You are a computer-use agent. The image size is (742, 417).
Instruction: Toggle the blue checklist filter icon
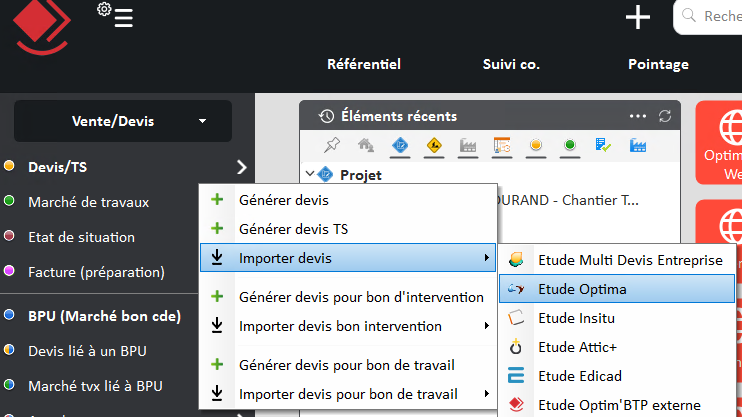(x=603, y=145)
